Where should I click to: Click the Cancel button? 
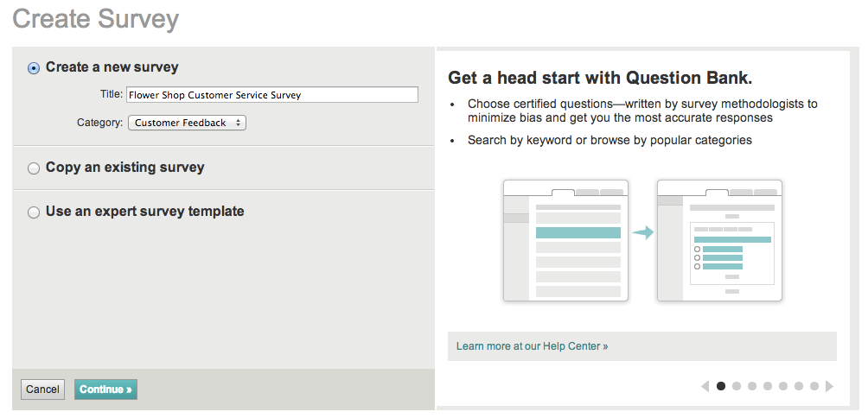tap(42, 389)
